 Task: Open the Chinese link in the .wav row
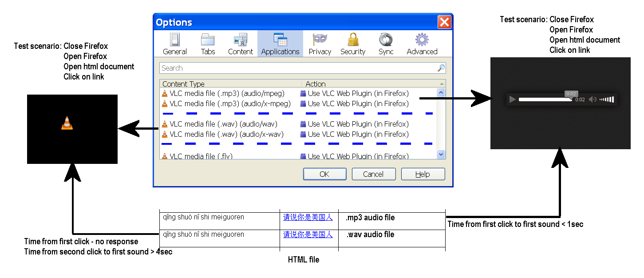[308, 234]
